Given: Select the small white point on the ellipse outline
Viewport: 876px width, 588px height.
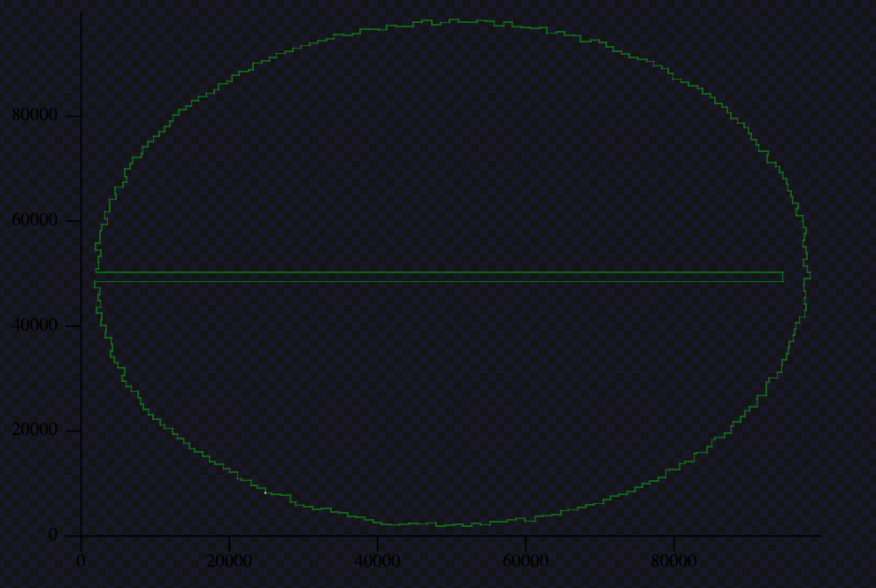Looking at the screenshot, I should (265, 493).
